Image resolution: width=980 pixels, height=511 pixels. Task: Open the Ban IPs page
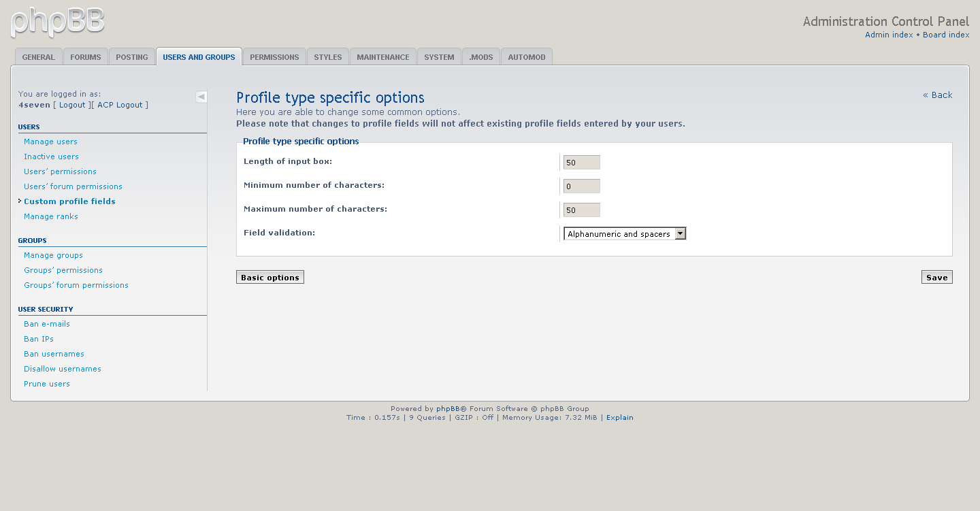[x=39, y=339]
